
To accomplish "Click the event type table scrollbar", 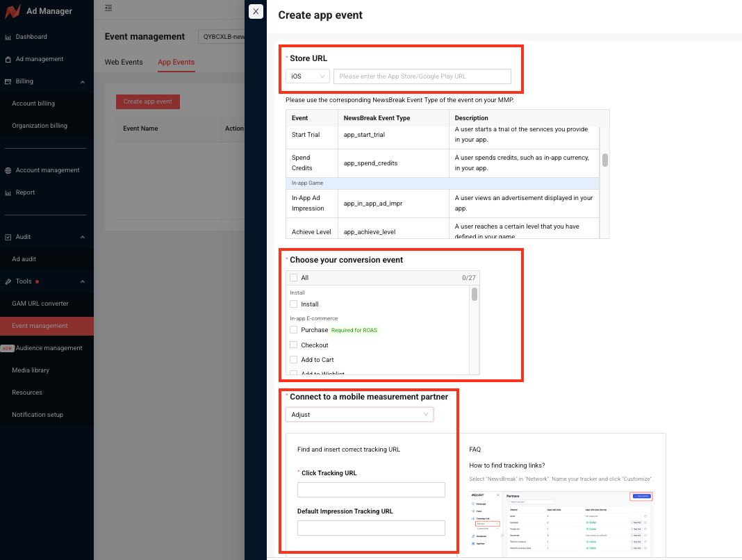I will click(x=605, y=160).
